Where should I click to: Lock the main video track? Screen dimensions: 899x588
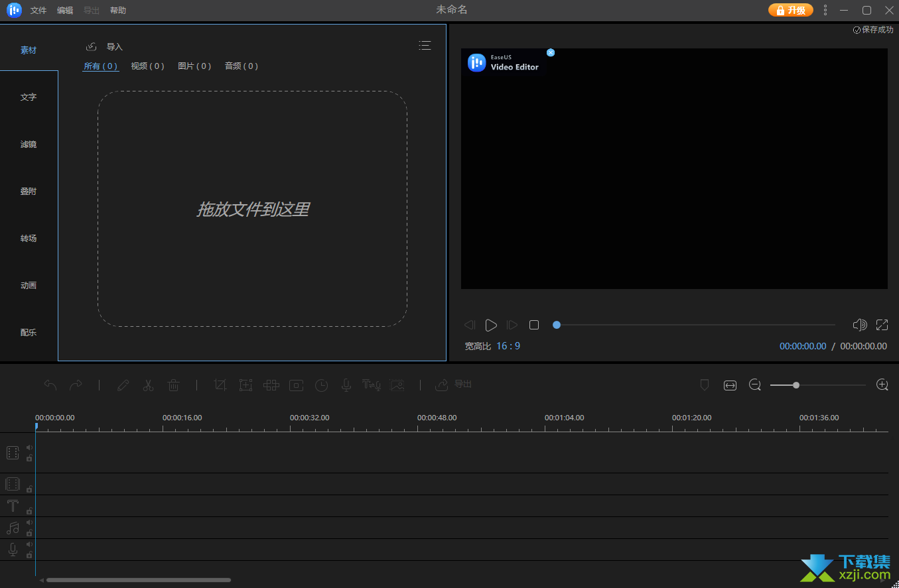pyautogui.click(x=29, y=458)
